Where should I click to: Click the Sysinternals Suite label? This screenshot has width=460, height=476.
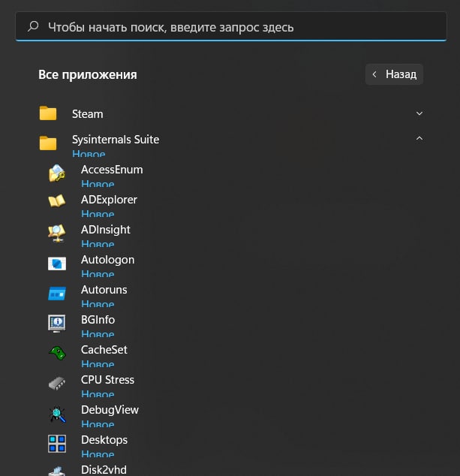click(x=116, y=140)
